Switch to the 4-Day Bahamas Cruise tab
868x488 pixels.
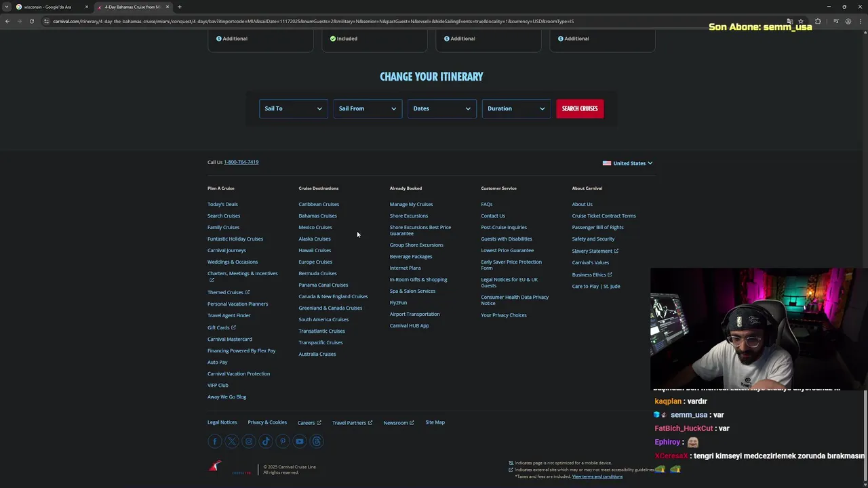(x=132, y=7)
